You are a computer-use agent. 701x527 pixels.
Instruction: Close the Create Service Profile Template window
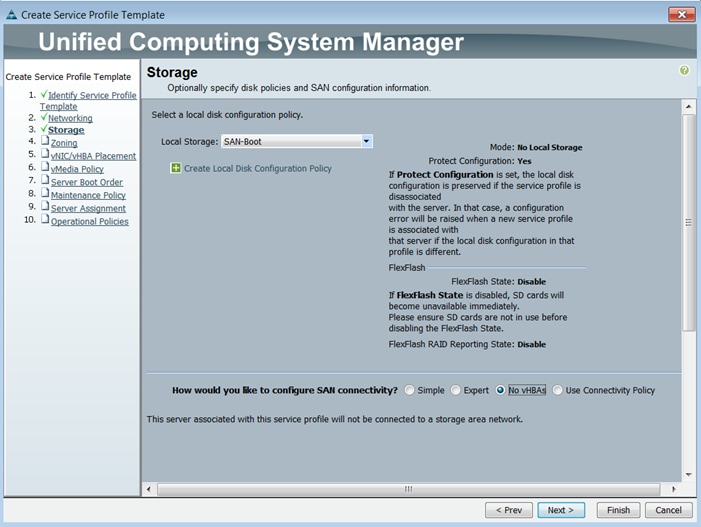point(682,14)
